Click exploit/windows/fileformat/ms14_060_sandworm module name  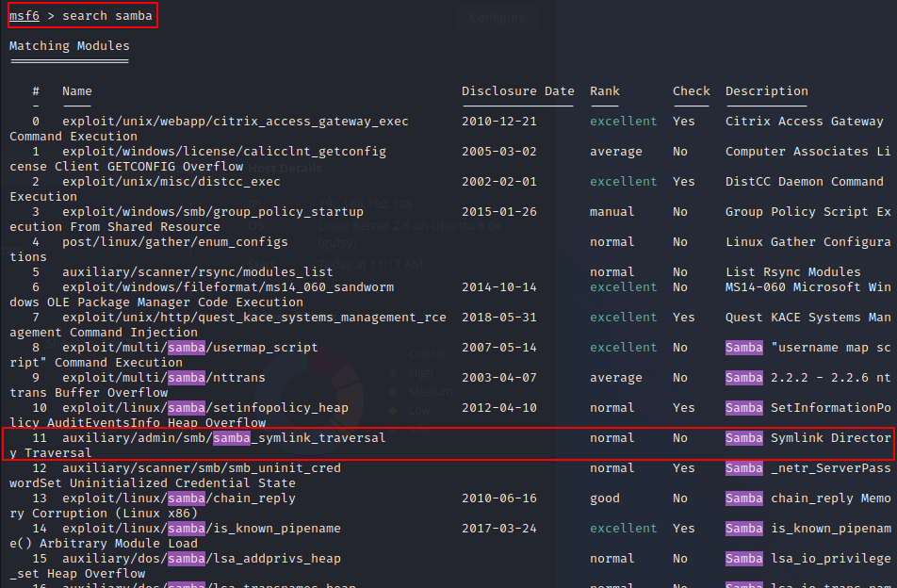[x=228, y=287]
